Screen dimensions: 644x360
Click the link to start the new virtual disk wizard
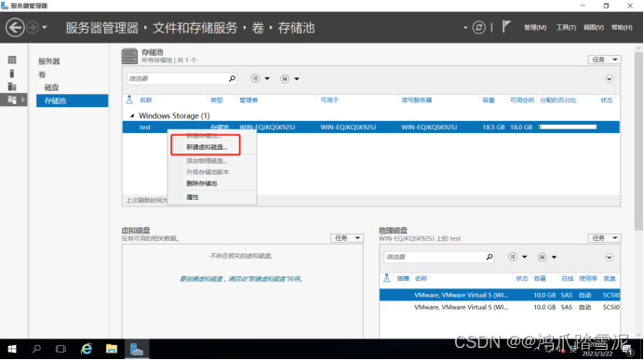click(242, 279)
